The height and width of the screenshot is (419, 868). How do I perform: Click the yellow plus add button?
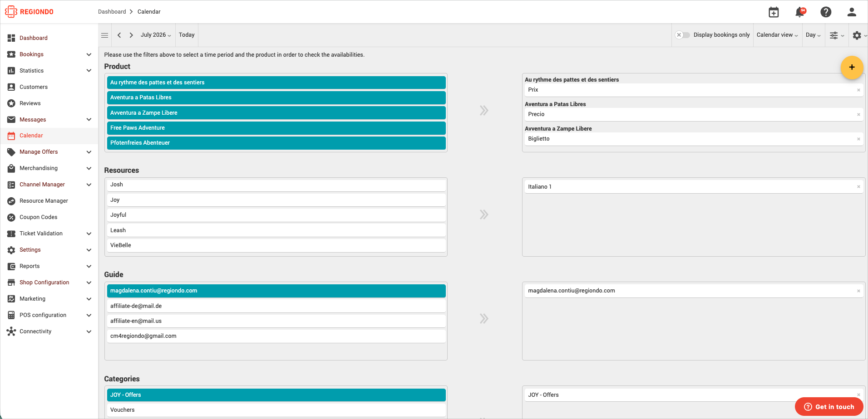[x=852, y=68]
